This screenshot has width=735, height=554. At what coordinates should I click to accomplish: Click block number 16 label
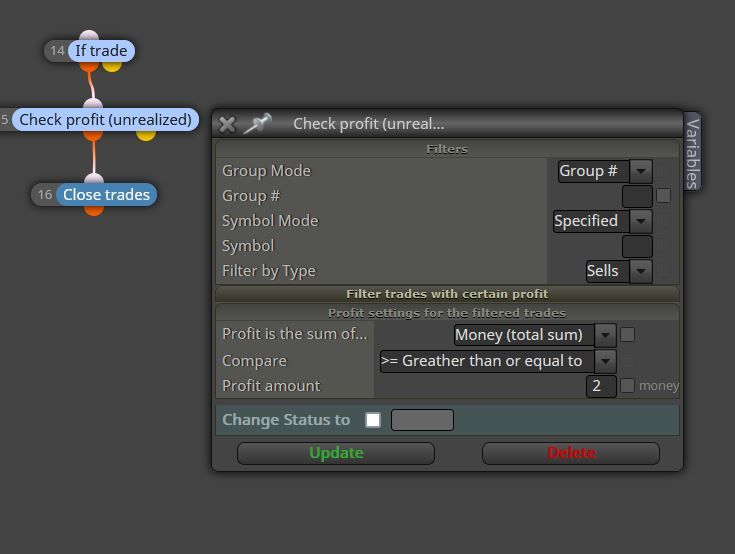click(45, 195)
